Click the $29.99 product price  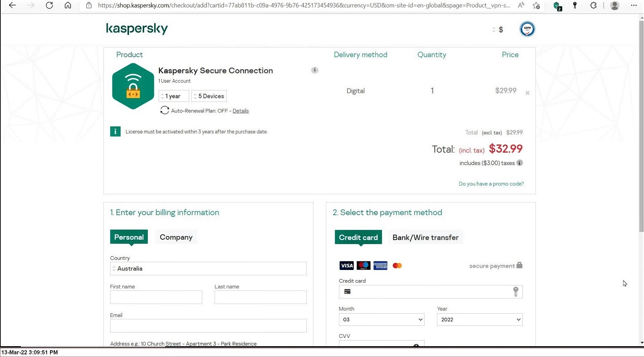click(506, 91)
